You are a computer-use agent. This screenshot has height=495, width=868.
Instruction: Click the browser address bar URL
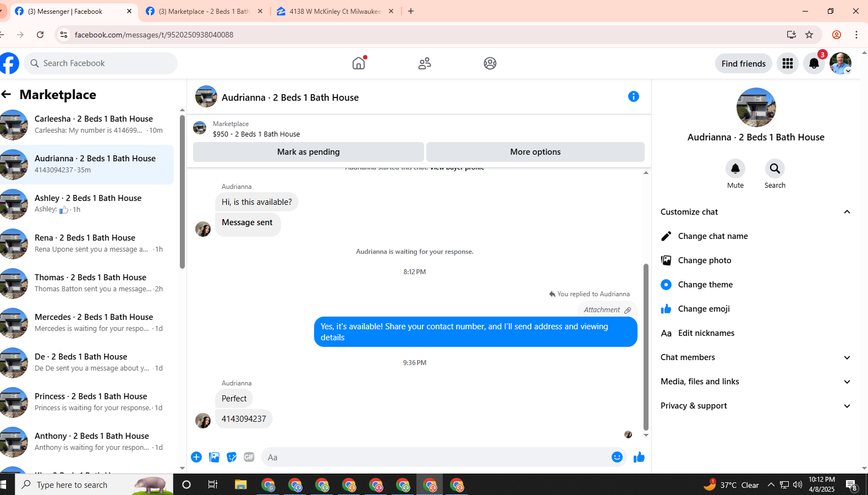tap(154, 35)
